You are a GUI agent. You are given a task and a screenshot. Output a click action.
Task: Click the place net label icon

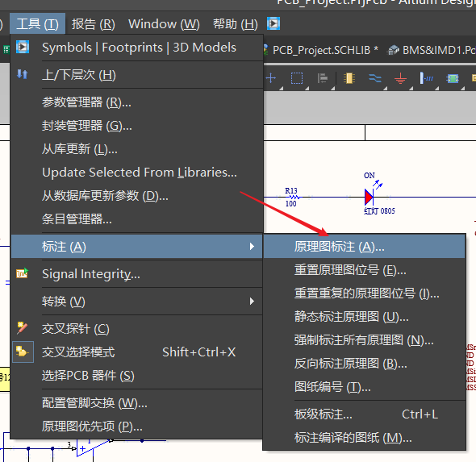coord(426,78)
